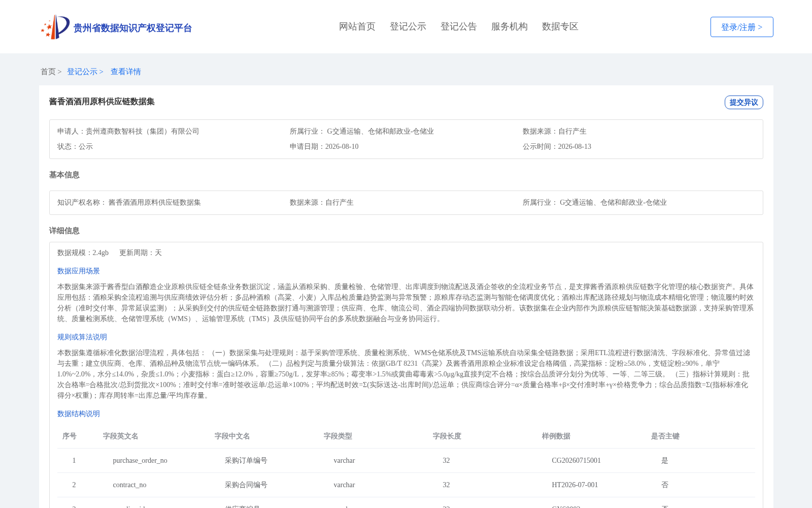Open the 贵州省数据知识产权登记平台 title link

132,28
